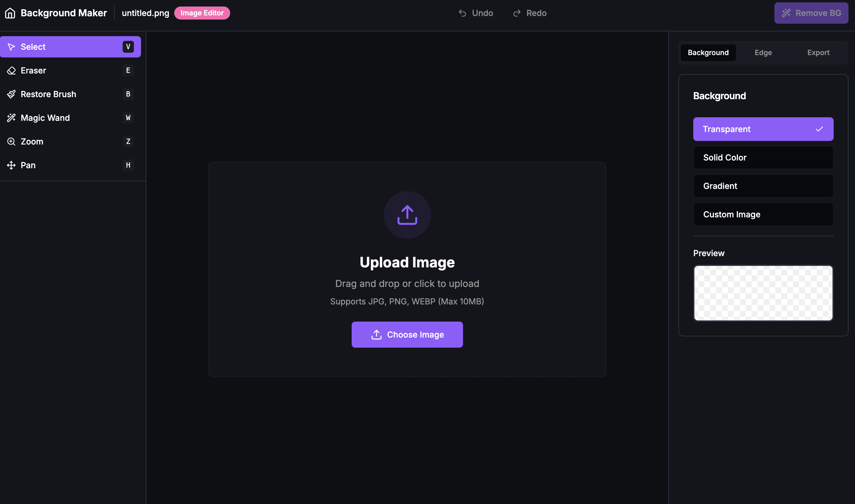Enable the Solid Color background option

coord(763,157)
